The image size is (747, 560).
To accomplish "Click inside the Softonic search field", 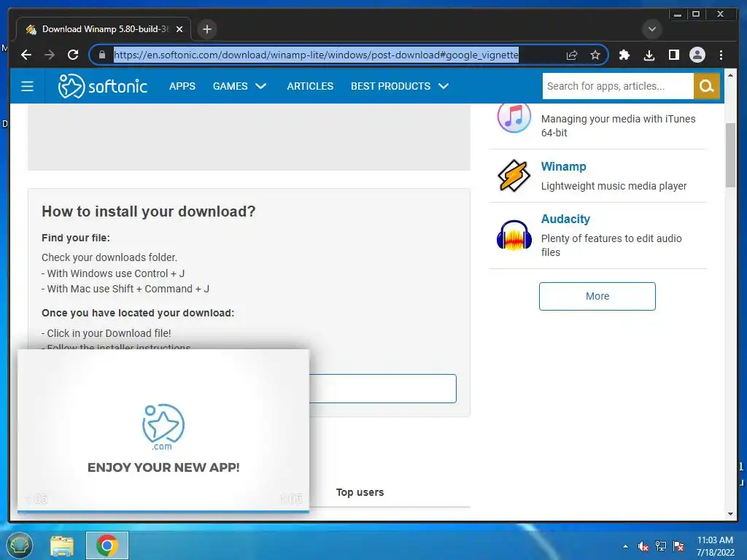I will [x=618, y=86].
